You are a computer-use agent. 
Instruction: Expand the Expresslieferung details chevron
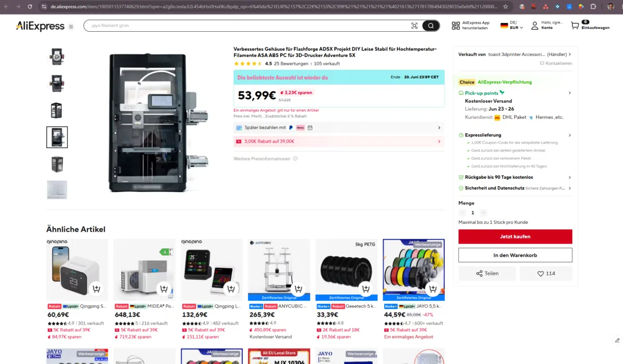570,135
